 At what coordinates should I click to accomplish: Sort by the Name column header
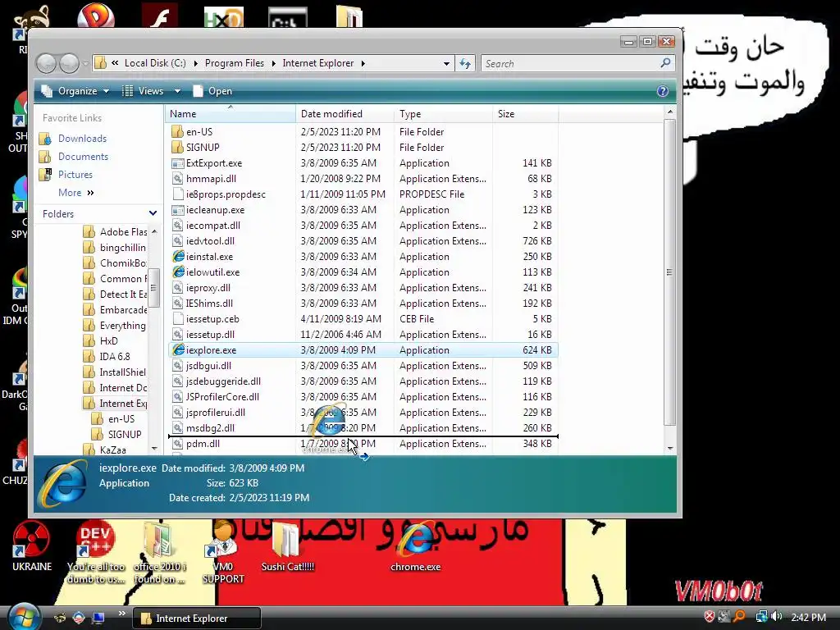(x=231, y=114)
